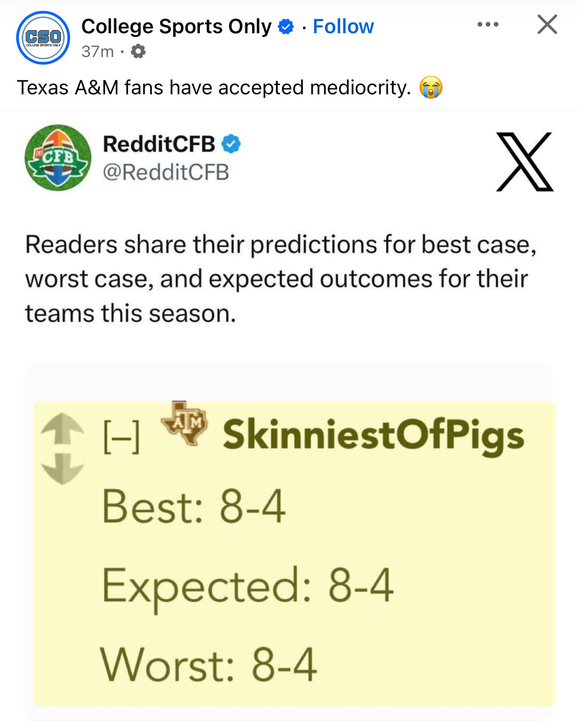Viewport: 577px width, 728px height.
Task: Collapse the comment using [–] toggle
Action: (121, 437)
